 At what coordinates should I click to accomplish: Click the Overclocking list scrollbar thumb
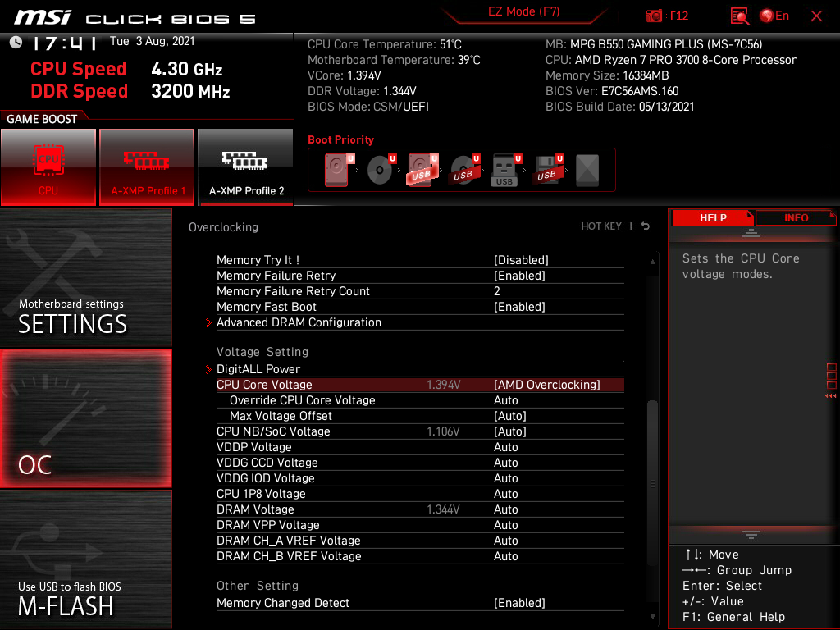point(652,482)
